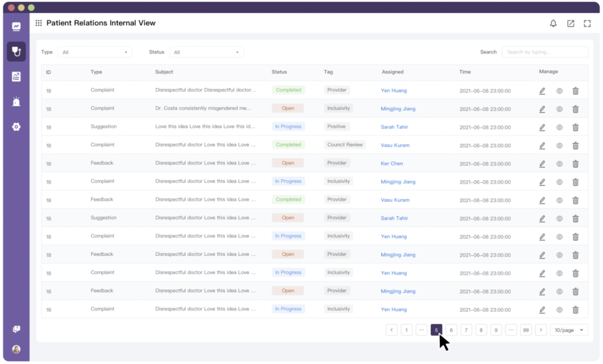The height and width of the screenshot is (364, 603).
Task: View the Council Review complaint details
Action: 559,146
